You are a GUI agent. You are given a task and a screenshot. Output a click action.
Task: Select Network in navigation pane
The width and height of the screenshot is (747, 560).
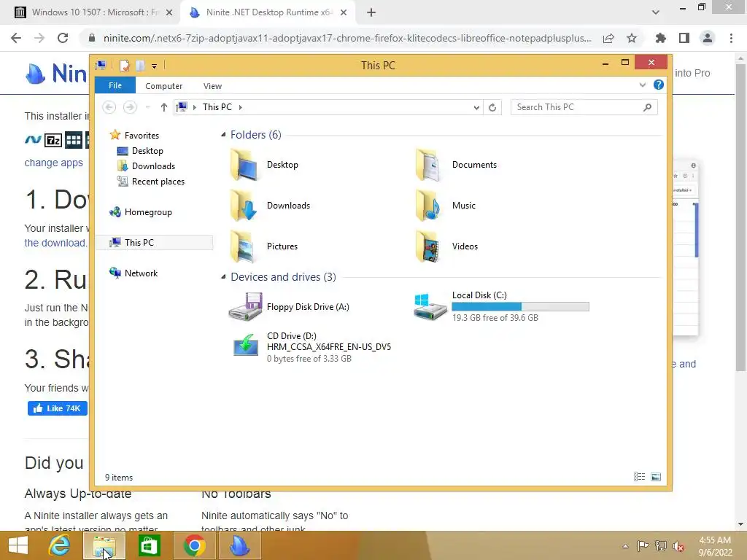[x=141, y=273]
